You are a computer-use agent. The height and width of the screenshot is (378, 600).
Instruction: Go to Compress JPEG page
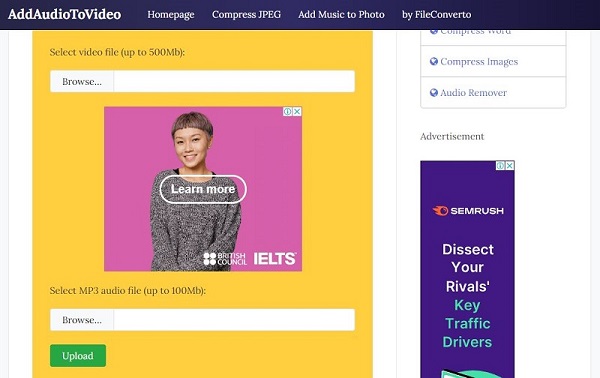246,15
